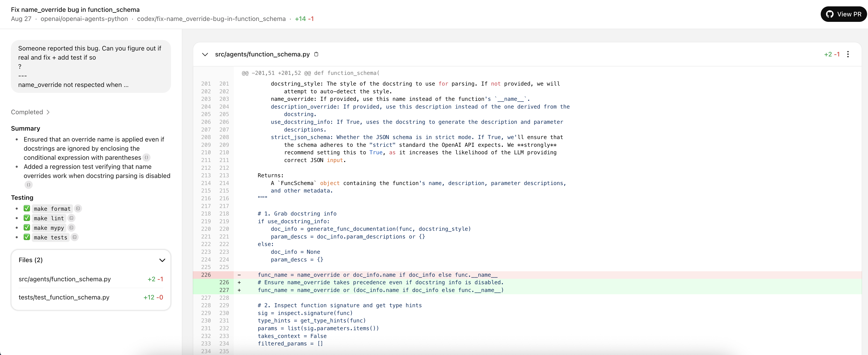Viewport: 868px width, 355px height.
Task: Open the openai/openai-agents-python repository link
Action: coord(84,19)
